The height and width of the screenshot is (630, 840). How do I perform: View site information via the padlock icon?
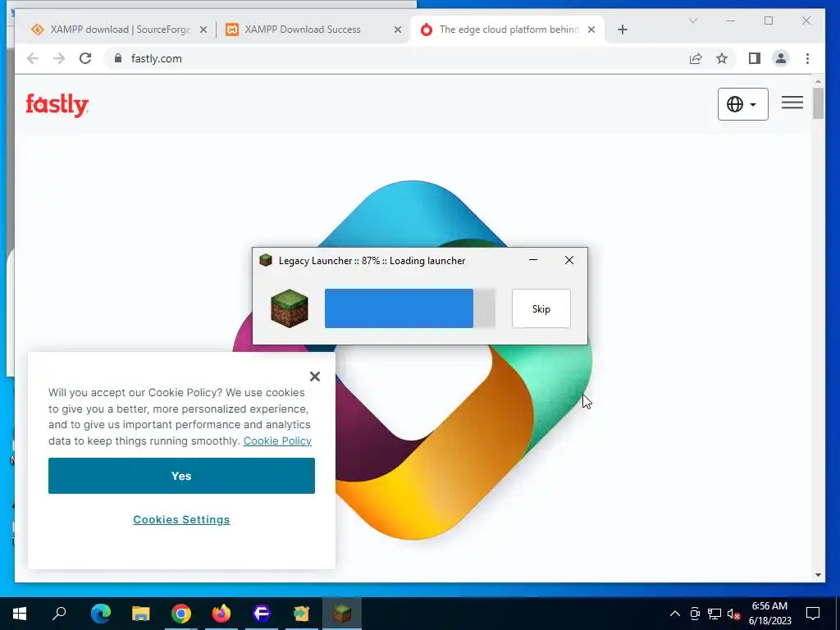click(118, 58)
